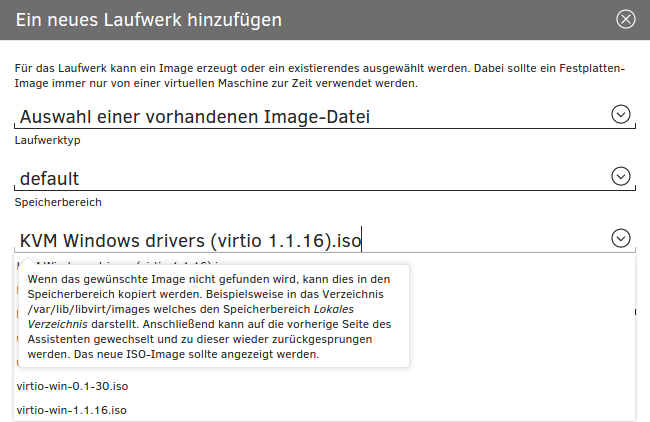Click the 'default' storage pool field
The width and height of the screenshot is (650, 422).
(x=300, y=179)
